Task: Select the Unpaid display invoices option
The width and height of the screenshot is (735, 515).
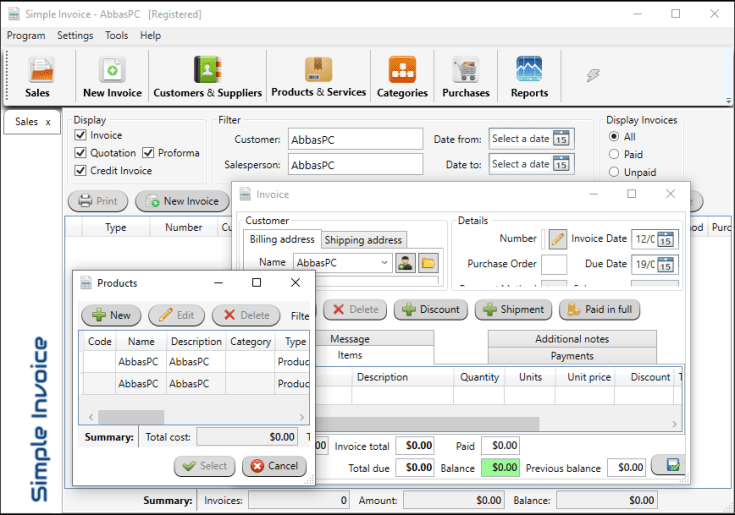Action: point(614,172)
